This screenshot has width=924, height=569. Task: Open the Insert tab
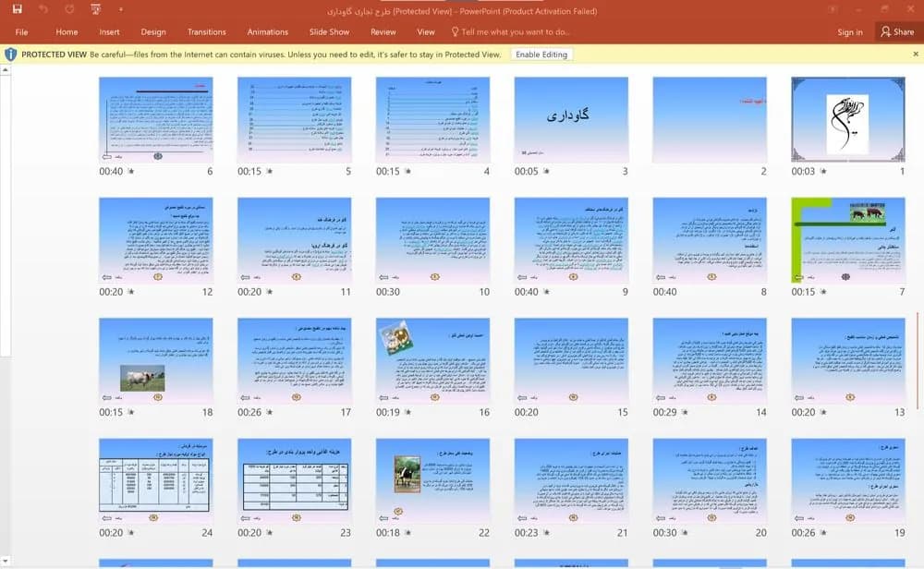point(109,31)
